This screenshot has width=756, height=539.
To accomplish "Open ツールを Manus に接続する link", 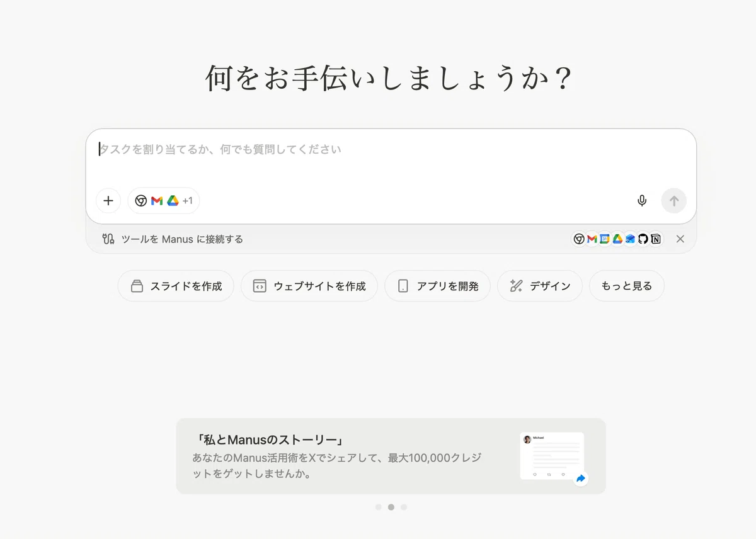I will tap(182, 239).
